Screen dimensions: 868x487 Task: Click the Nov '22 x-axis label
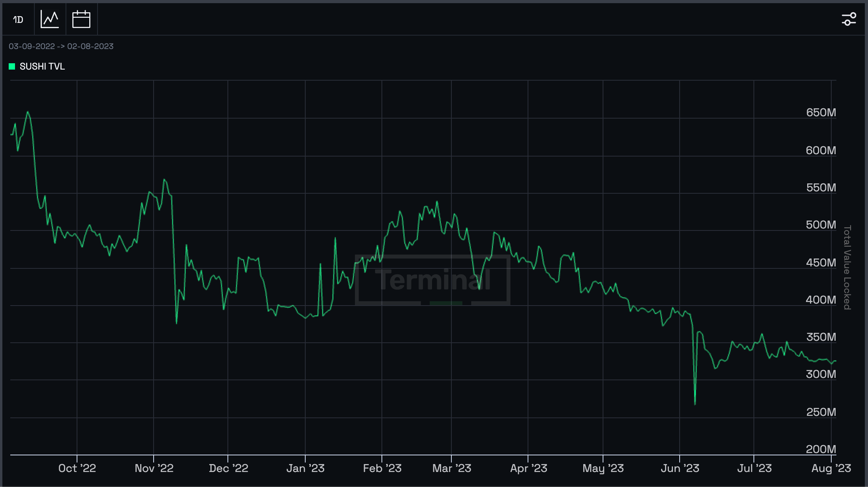coord(154,468)
